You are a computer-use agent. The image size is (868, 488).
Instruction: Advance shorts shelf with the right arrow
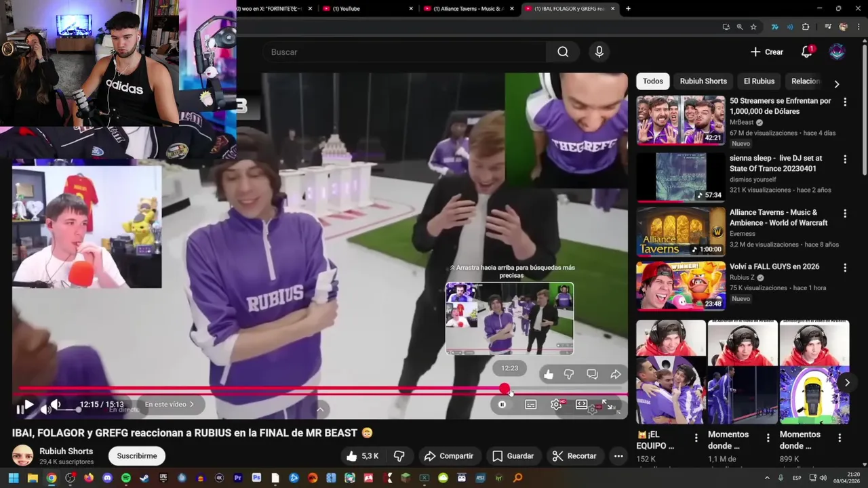(x=847, y=383)
